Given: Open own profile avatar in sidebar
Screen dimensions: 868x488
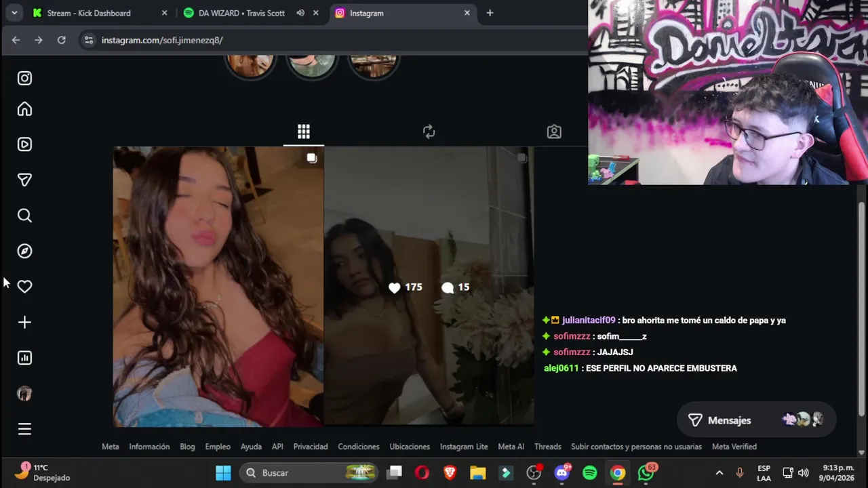Looking at the screenshot, I should [24, 393].
